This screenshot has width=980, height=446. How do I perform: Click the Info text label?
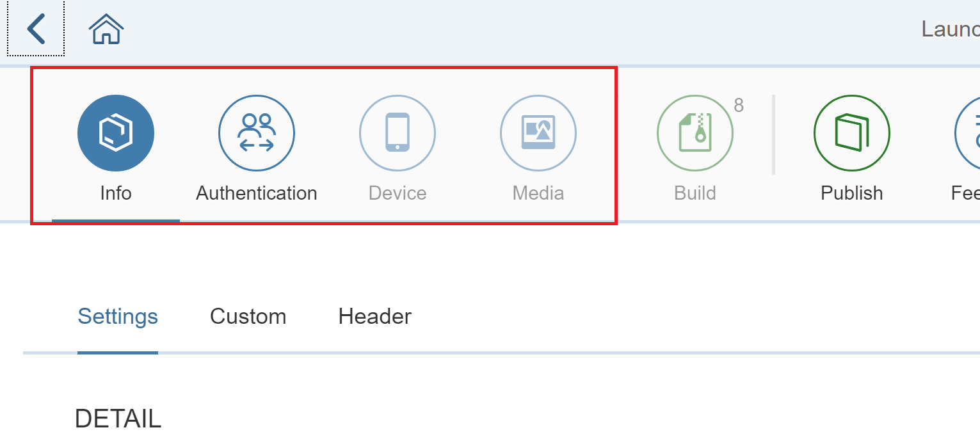[116, 193]
